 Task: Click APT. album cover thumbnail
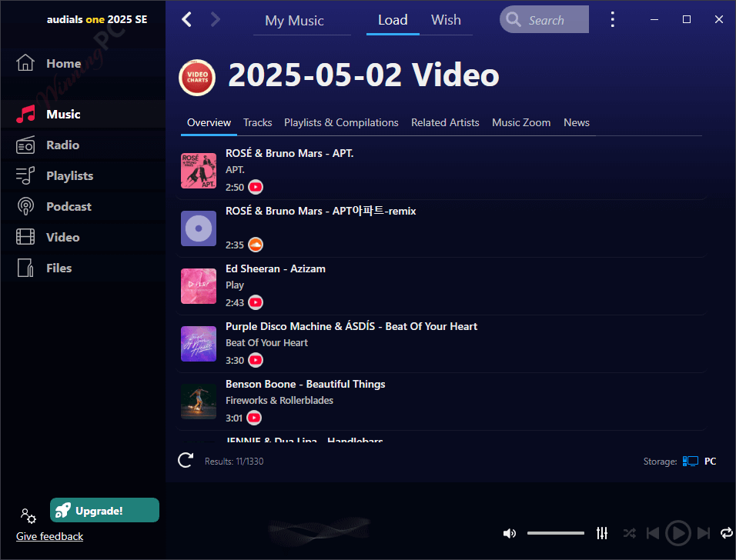pos(199,171)
